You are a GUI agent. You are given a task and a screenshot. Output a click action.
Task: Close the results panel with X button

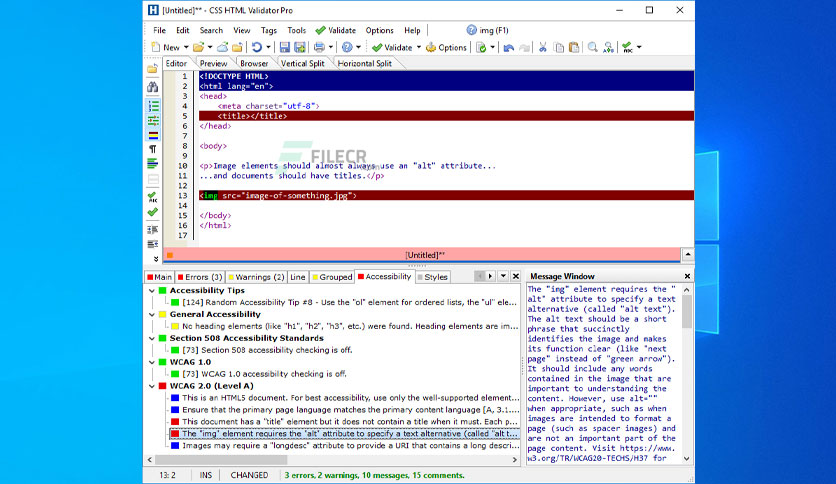(516, 276)
